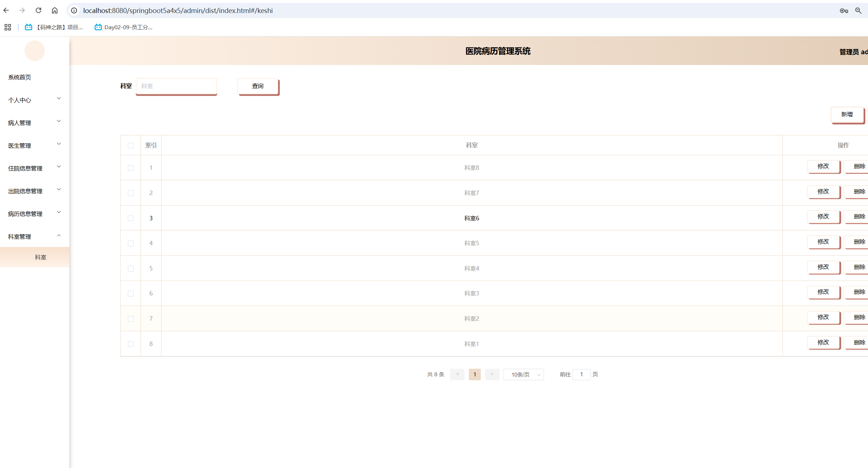Collapse 科室管理 with its up chevron
Screen dimensions: 868x468
pos(59,235)
